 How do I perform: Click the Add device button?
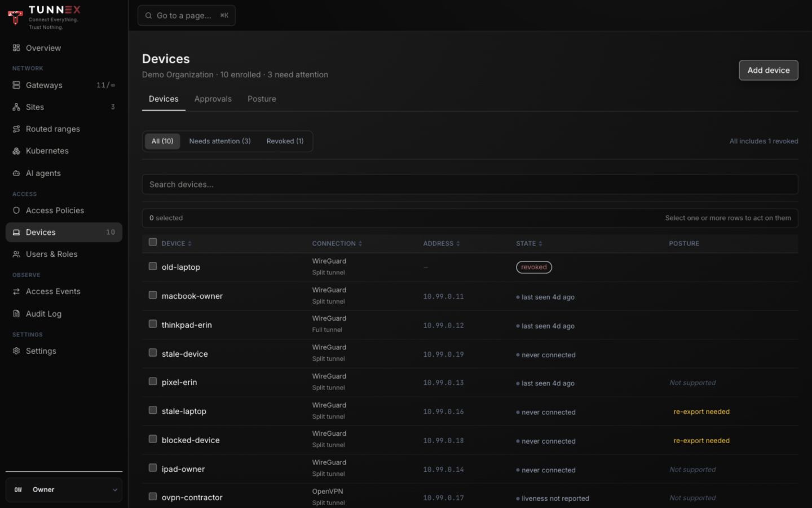point(769,70)
